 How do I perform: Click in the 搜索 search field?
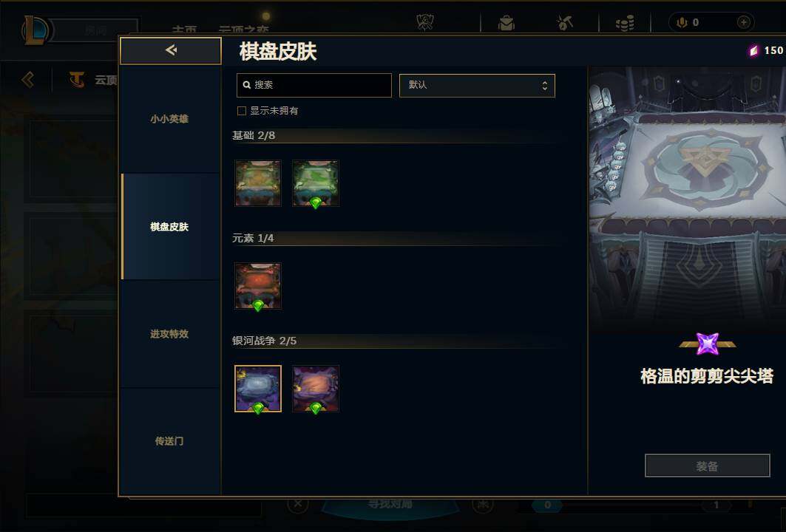click(314, 85)
